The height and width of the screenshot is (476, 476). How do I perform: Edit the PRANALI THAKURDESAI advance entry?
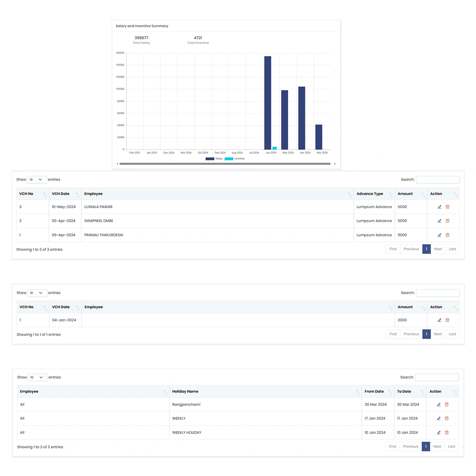[x=439, y=235]
